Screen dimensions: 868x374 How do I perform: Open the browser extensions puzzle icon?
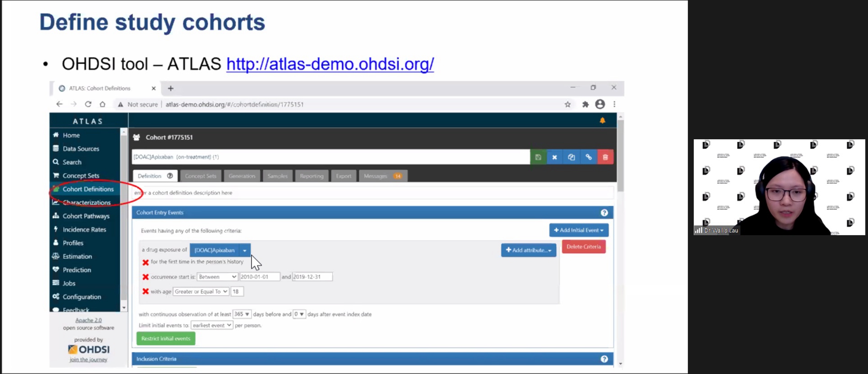tap(585, 105)
